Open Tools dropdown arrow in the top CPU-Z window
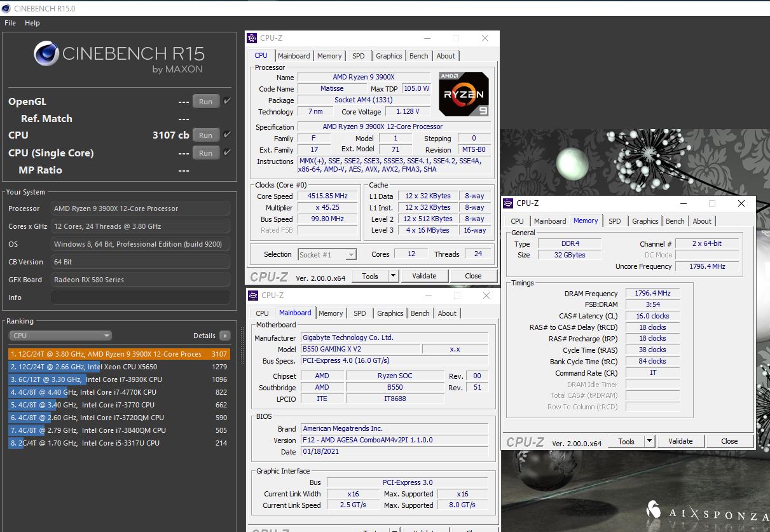 393,276
